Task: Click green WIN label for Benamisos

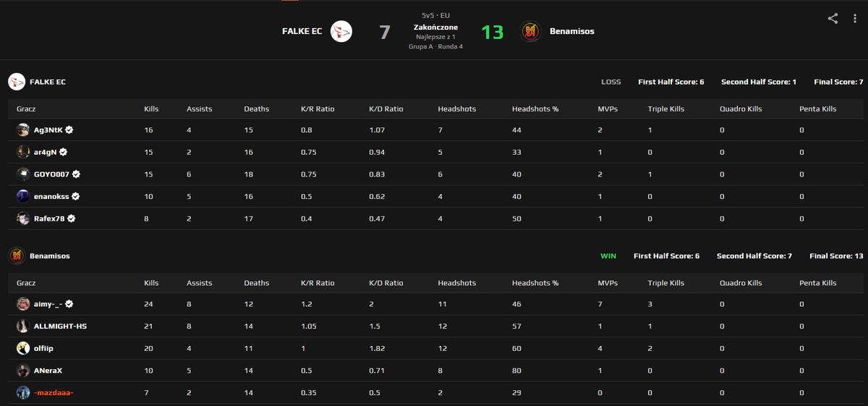Action: tap(608, 255)
